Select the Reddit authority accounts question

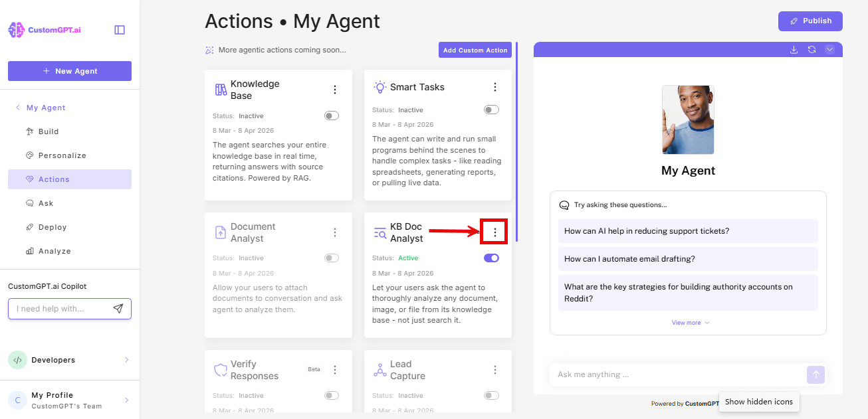pos(688,293)
